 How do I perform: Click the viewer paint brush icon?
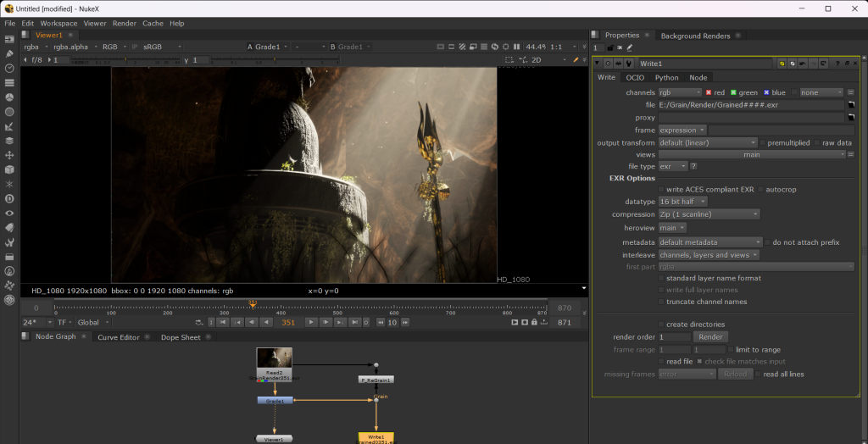click(x=576, y=60)
